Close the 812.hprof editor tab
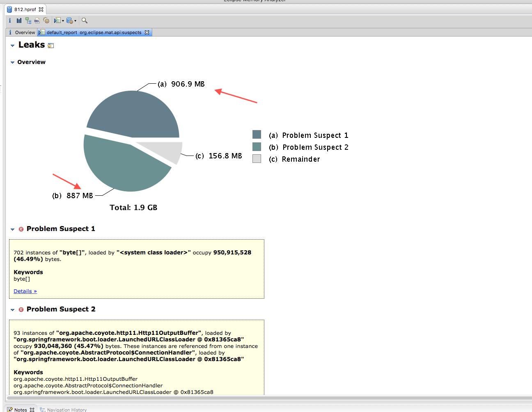This screenshot has width=532, height=412. point(41,9)
